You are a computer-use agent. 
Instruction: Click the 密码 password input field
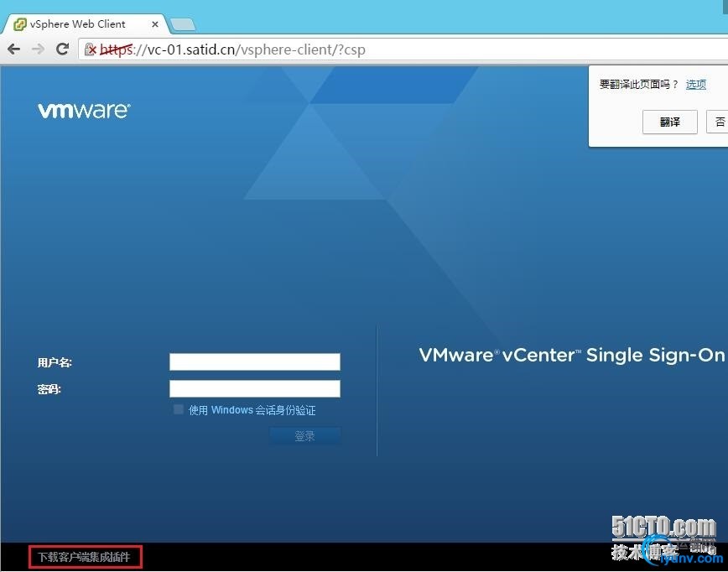[x=255, y=388]
